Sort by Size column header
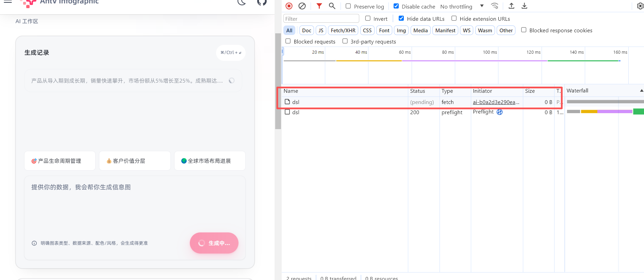Image resolution: width=644 pixels, height=280 pixels. click(539, 91)
